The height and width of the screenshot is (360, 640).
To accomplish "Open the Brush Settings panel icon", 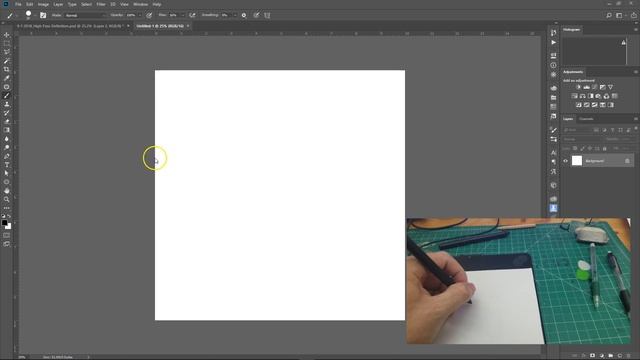I will pos(553,130).
